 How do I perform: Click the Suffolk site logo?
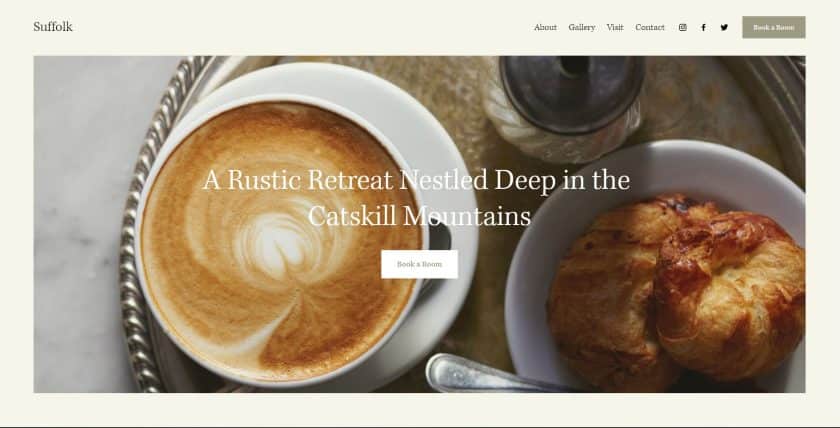click(52, 27)
